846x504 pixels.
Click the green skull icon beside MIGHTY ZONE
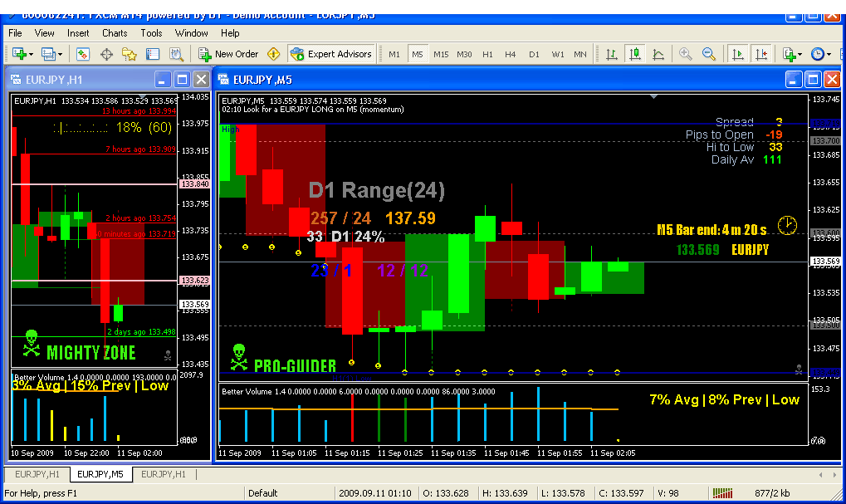pos(32,344)
